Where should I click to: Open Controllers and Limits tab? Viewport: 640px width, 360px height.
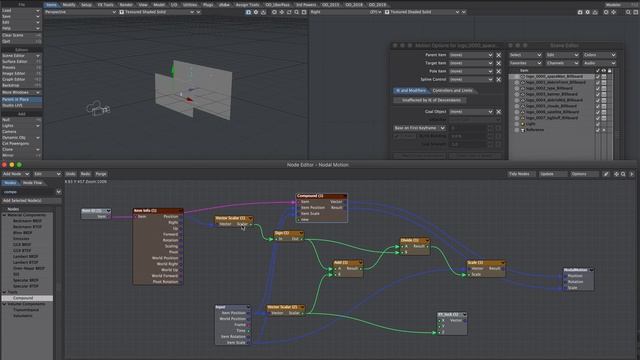452,91
